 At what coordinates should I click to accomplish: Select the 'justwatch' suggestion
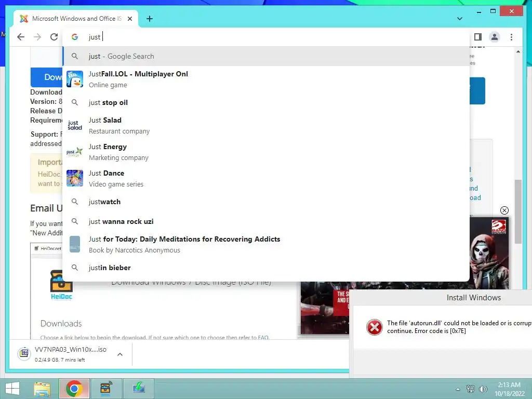[x=266, y=202]
